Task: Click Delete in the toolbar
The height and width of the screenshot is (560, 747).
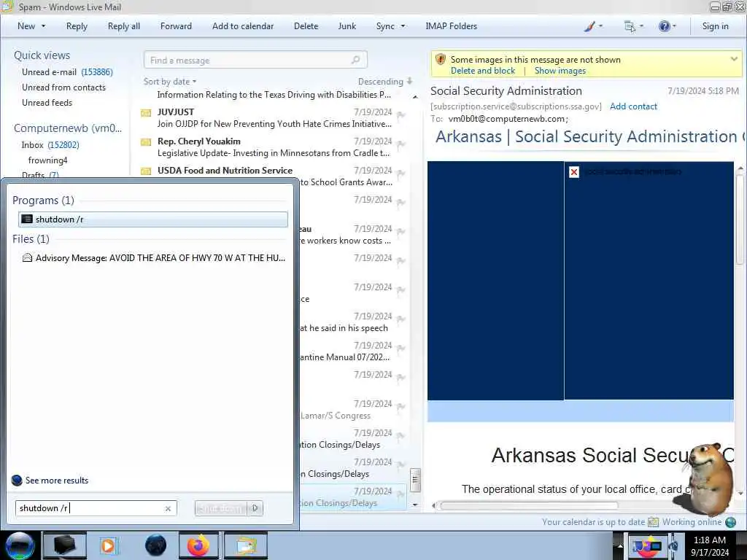Action: pos(306,26)
